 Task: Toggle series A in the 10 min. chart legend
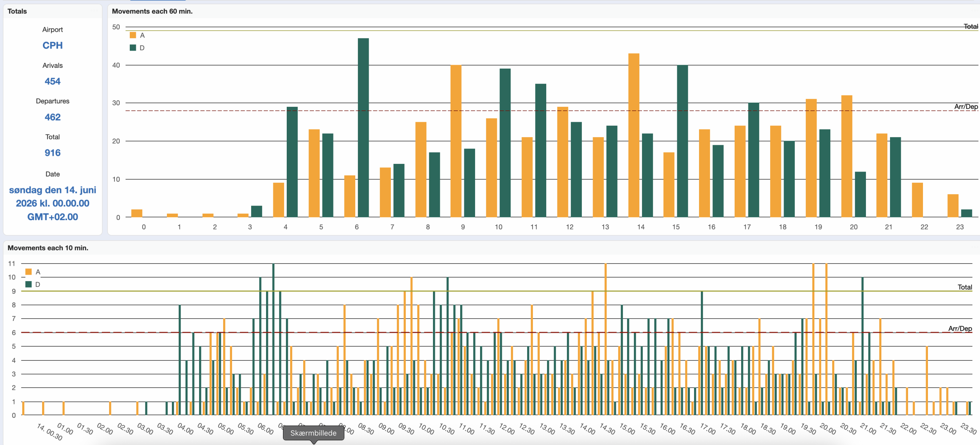pos(28,272)
